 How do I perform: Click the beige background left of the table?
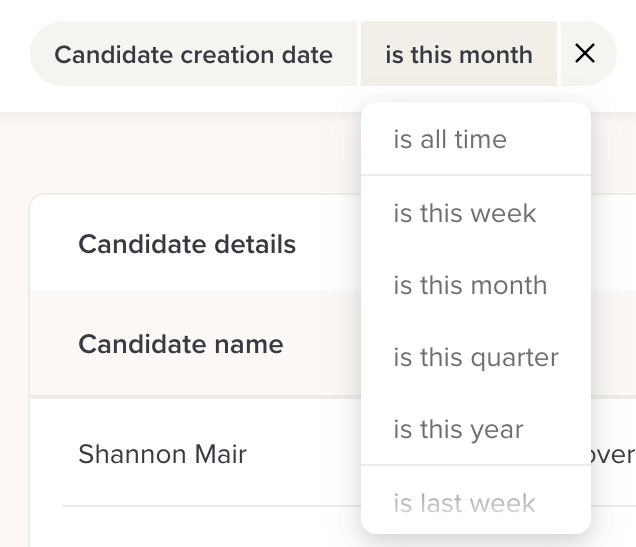14,350
